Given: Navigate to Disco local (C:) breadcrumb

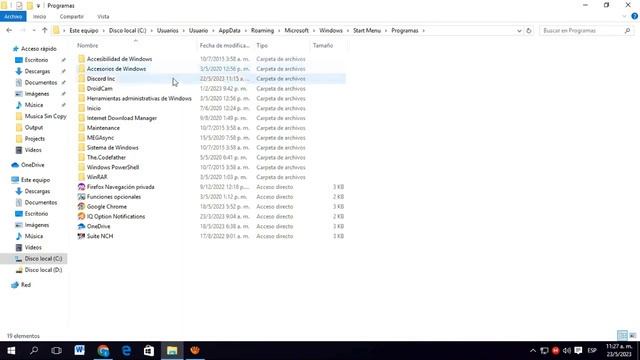Looking at the screenshot, I should (127, 31).
